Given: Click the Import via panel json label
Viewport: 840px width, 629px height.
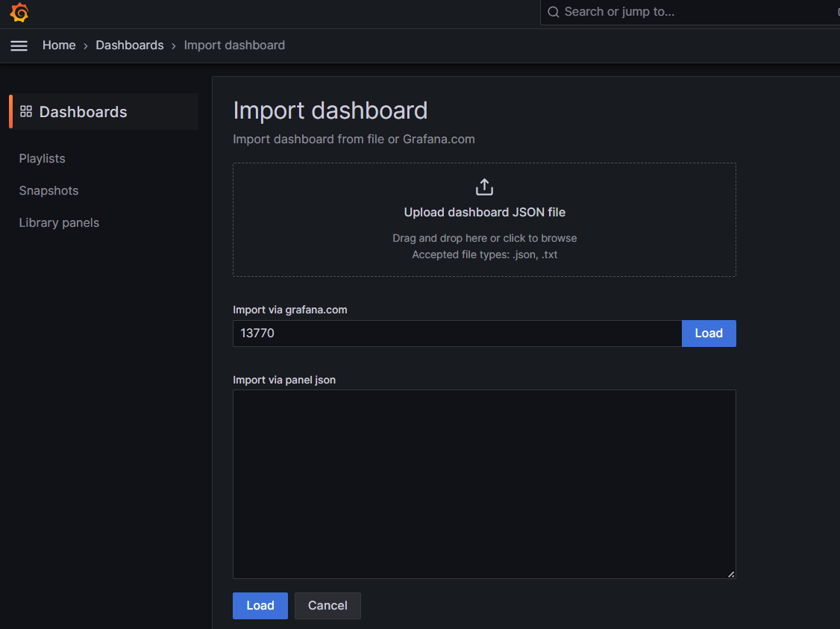Looking at the screenshot, I should (284, 380).
